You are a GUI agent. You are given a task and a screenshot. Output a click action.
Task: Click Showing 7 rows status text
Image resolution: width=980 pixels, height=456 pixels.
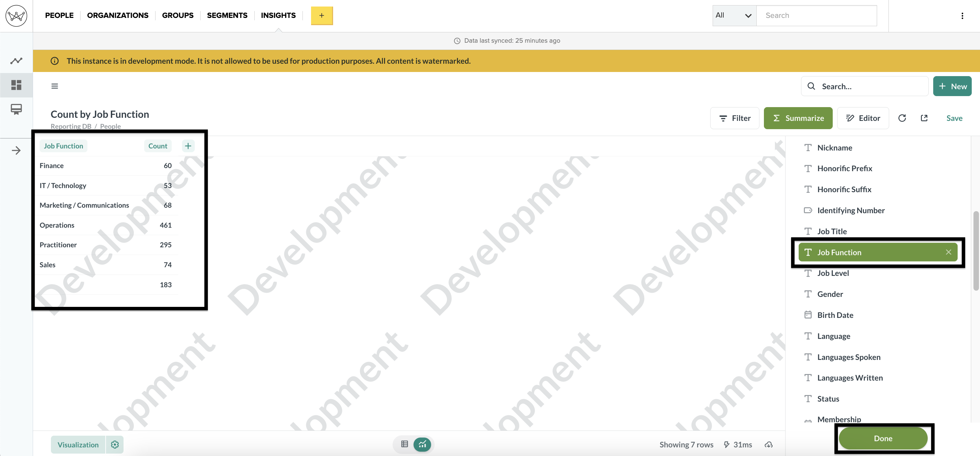coord(686,445)
